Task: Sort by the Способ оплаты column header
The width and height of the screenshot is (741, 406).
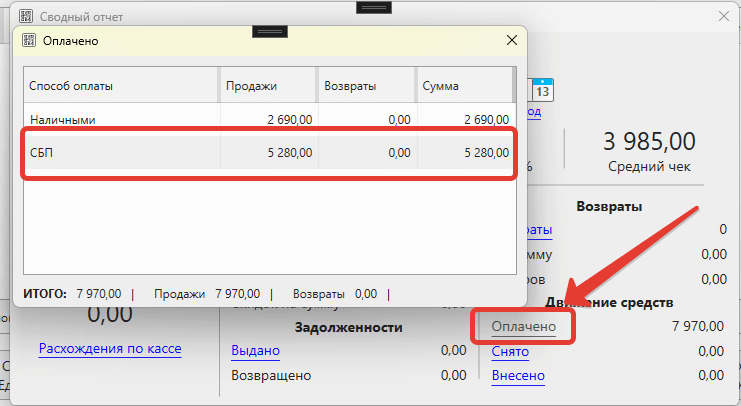Action: point(120,86)
